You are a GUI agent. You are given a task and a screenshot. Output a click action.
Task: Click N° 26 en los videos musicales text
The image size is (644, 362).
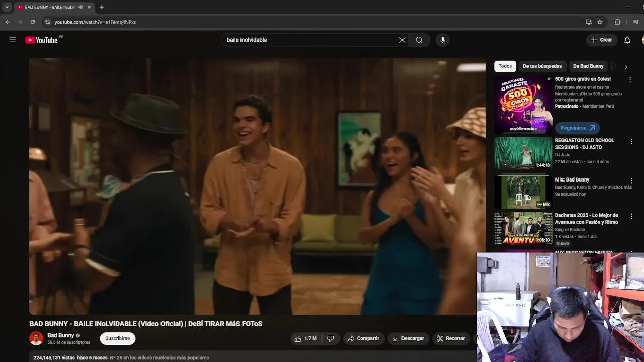(x=159, y=358)
